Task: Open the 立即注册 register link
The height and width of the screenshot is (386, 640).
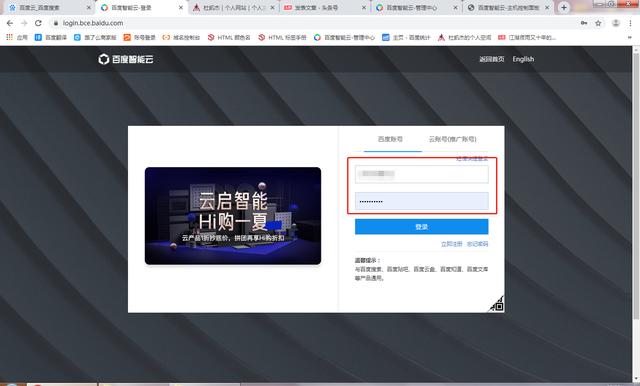Action: point(451,244)
